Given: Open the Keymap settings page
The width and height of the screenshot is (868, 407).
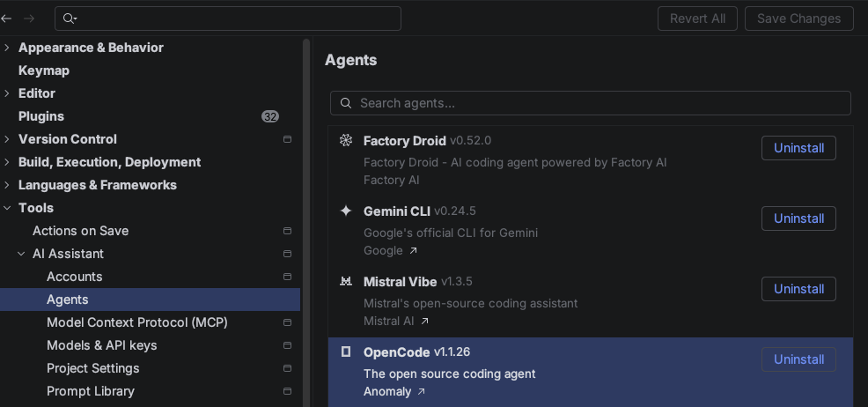Looking at the screenshot, I should click(44, 70).
